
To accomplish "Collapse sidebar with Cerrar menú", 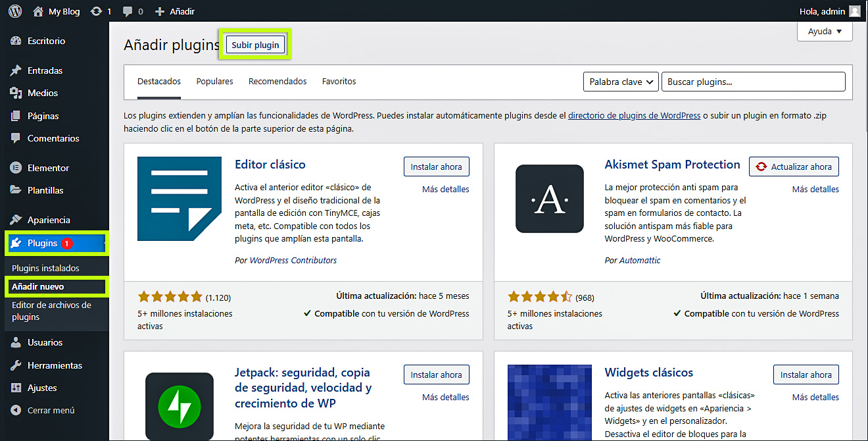I will point(51,410).
